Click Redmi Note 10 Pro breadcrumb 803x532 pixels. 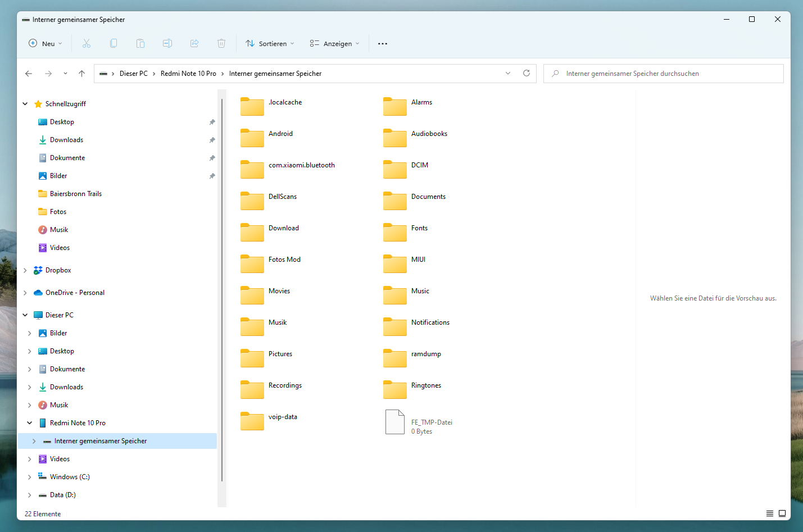(188, 74)
